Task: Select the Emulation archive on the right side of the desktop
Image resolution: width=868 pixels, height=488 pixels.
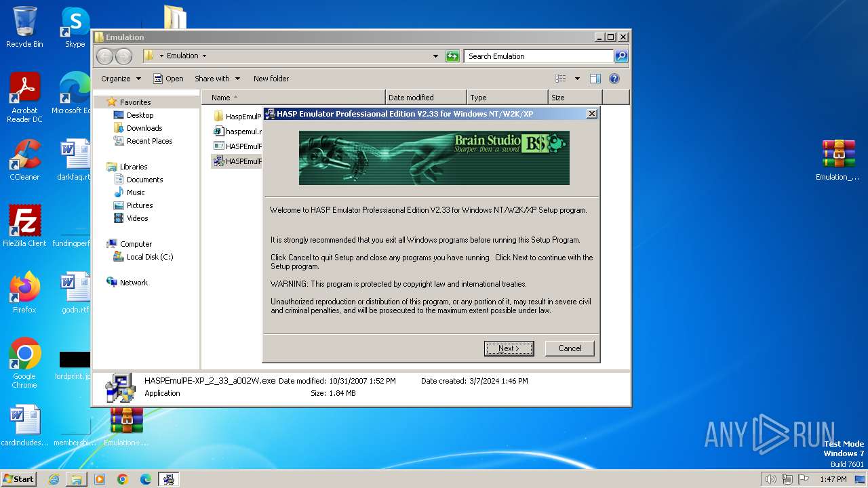Action: click(837, 160)
